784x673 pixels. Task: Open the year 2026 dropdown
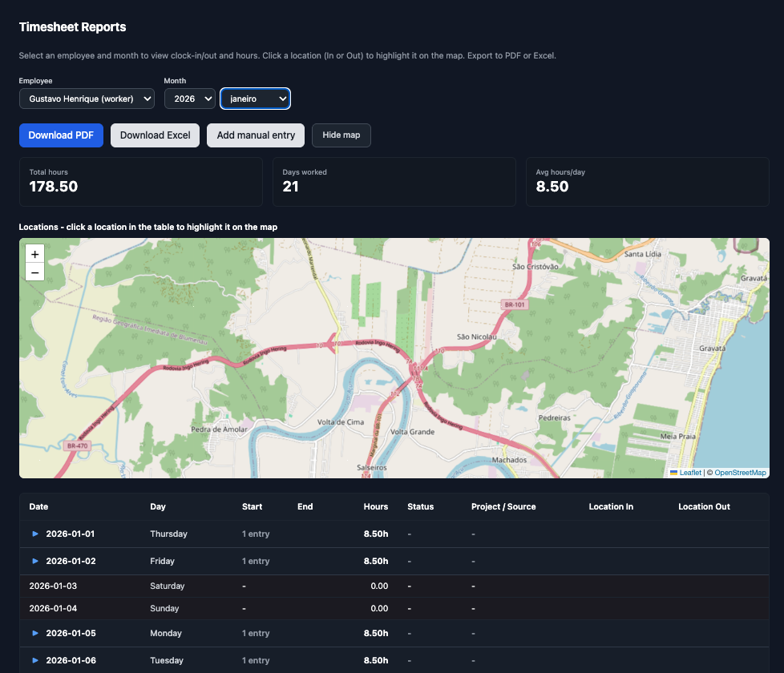click(x=189, y=98)
